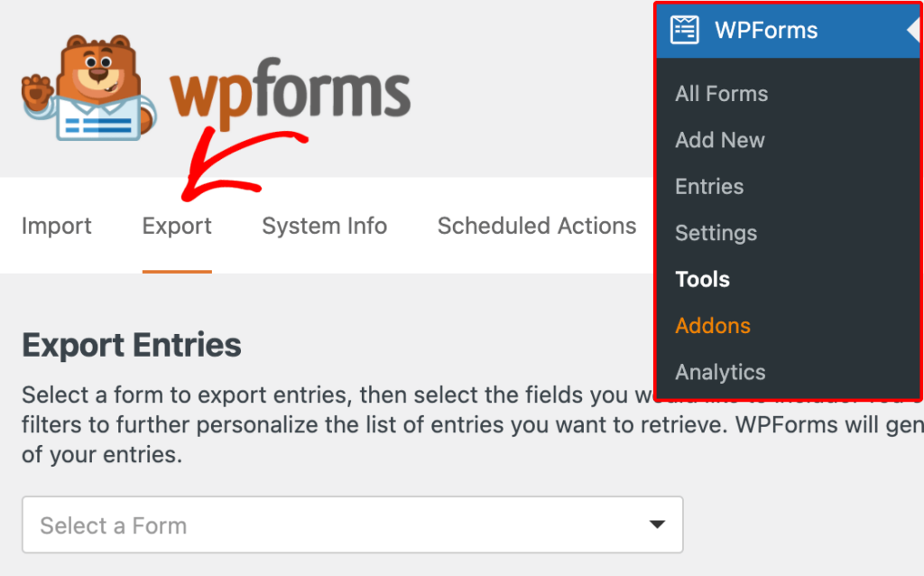Select Tools from the sidebar
This screenshot has width=924, height=576.
pos(702,280)
